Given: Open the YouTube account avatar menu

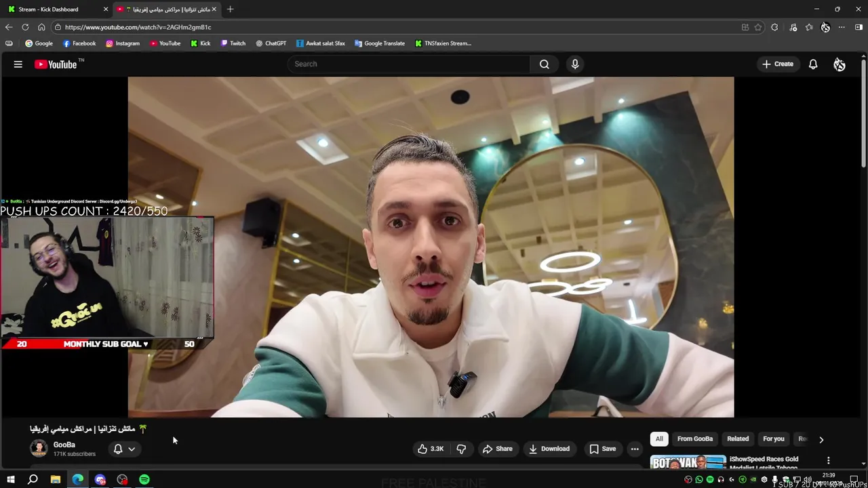Looking at the screenshot, I should point(840,64).
